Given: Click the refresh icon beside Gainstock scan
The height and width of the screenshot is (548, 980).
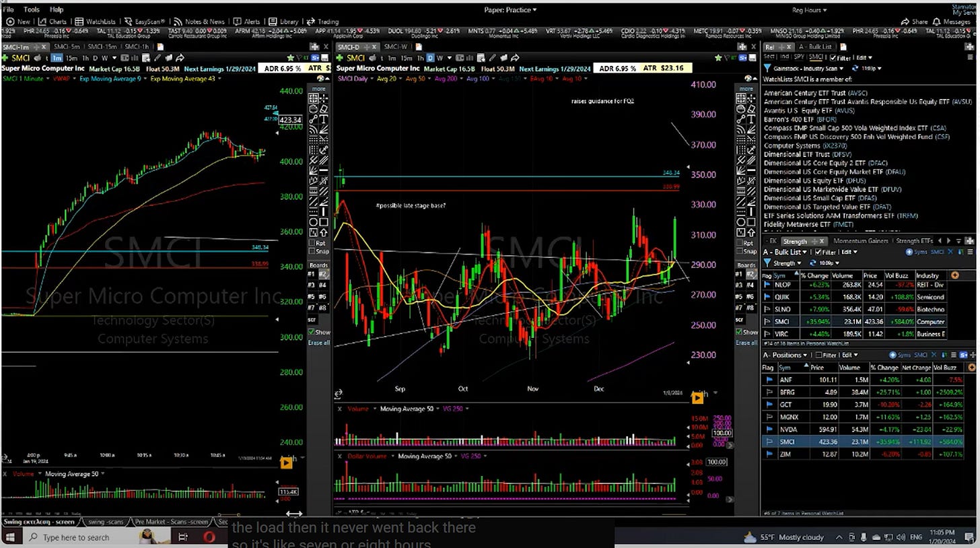Looking at the screenshot, I should coord(857,69).
